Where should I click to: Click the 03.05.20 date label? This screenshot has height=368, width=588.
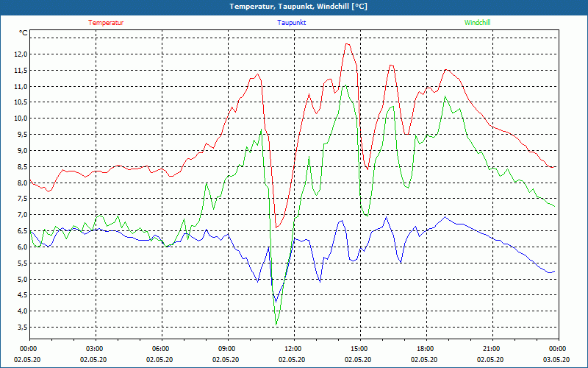click(556, 359)
